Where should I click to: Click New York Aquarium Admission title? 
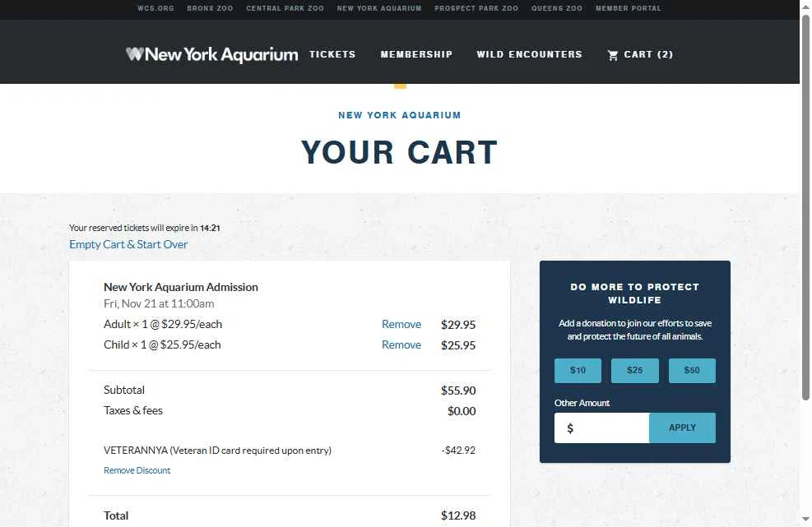[x=181, y=287]
